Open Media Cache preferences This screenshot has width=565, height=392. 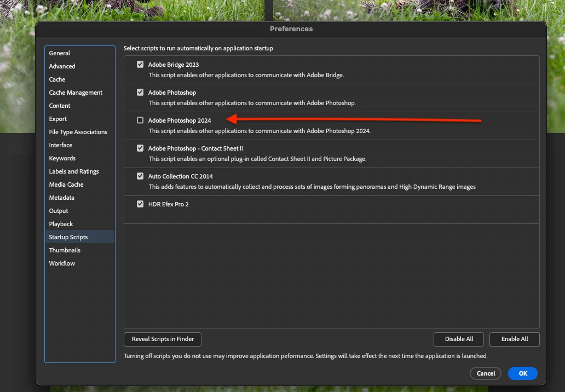pos(79,185)
